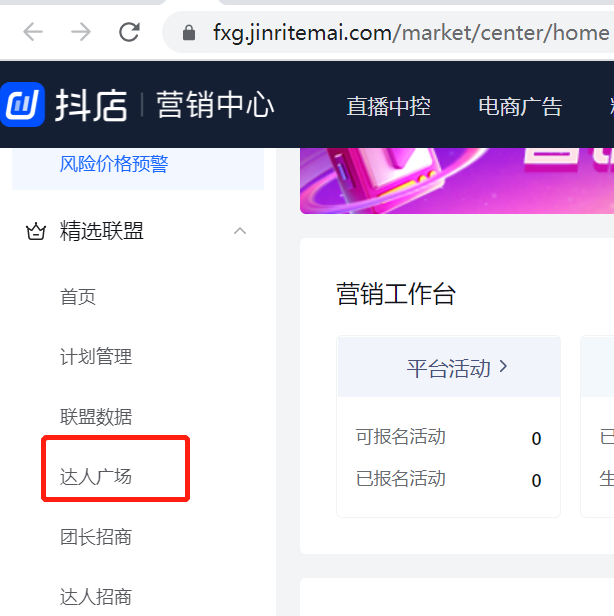Collapse the 精选联盟 section chevron
This screenshot has height=616, width=614.
pos(240,231)
